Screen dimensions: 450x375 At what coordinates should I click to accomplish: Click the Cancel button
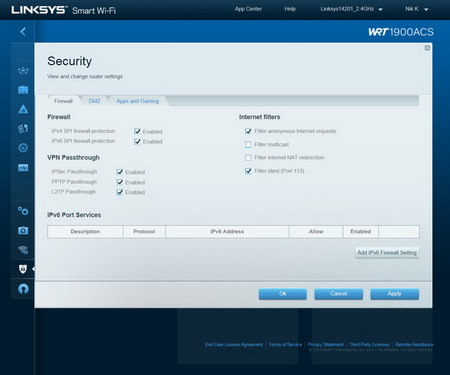click(339, 294)
